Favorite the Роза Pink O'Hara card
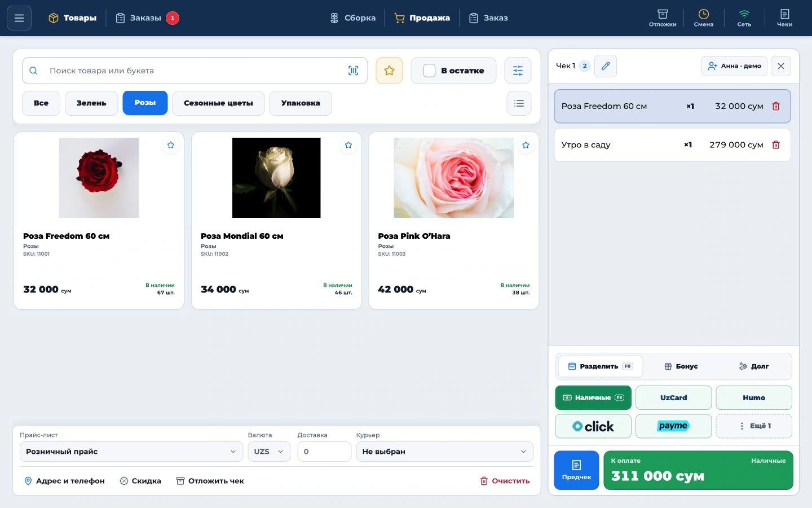 [x=526, y=145]
